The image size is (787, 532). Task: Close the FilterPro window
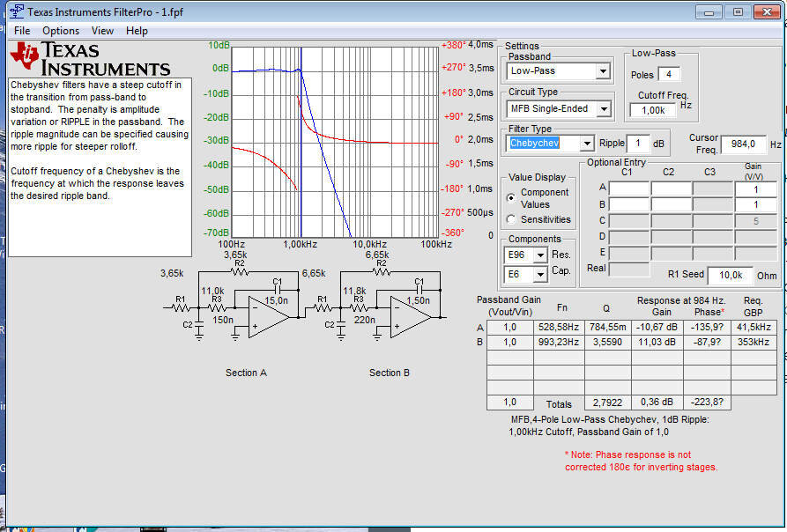coord(767,12)
